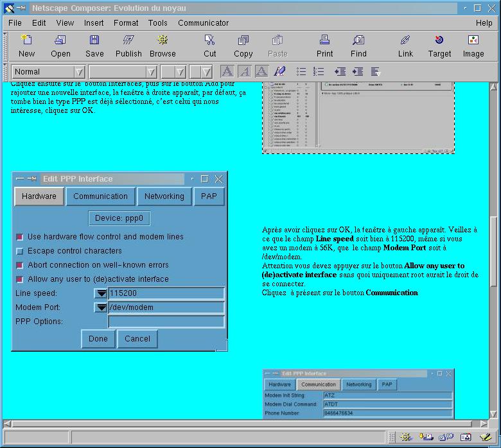The height and width of the screenshot is (448, 501).
Task: Click the Done button
Action: (x=98, y=339)
